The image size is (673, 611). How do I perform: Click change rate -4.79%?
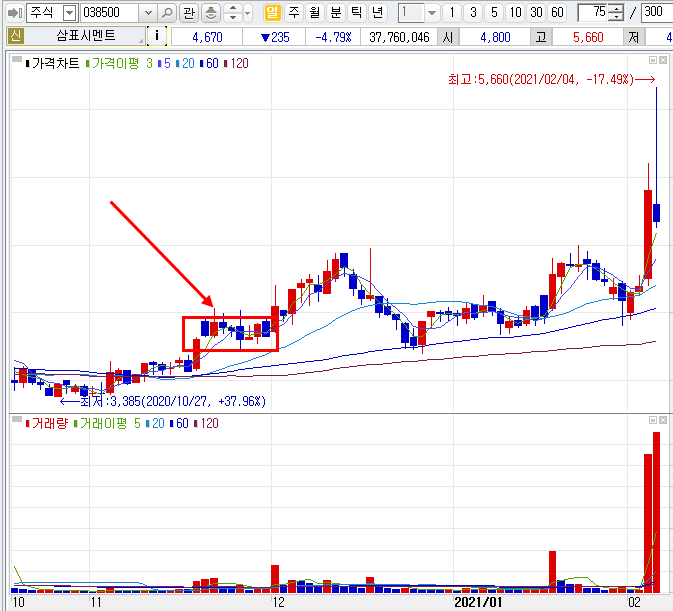333,37
